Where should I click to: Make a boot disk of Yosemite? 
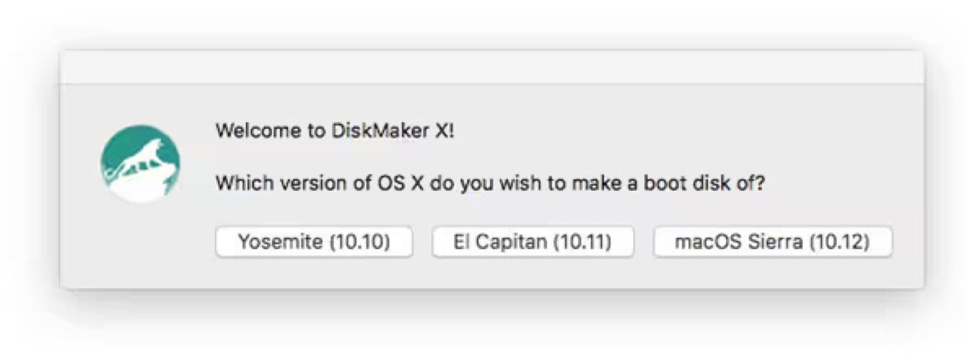pos(314,242)
